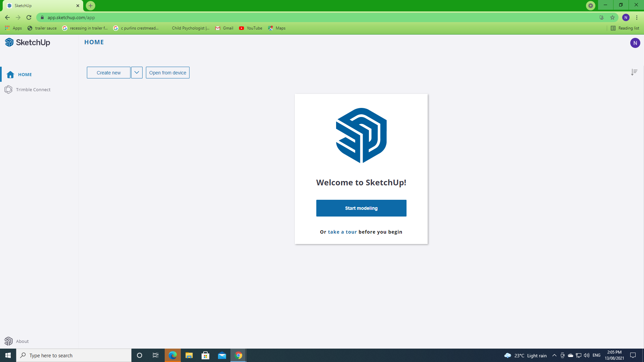Screen dimensions: 644x362
Task: Click the sort order icon
Action: 634,72
